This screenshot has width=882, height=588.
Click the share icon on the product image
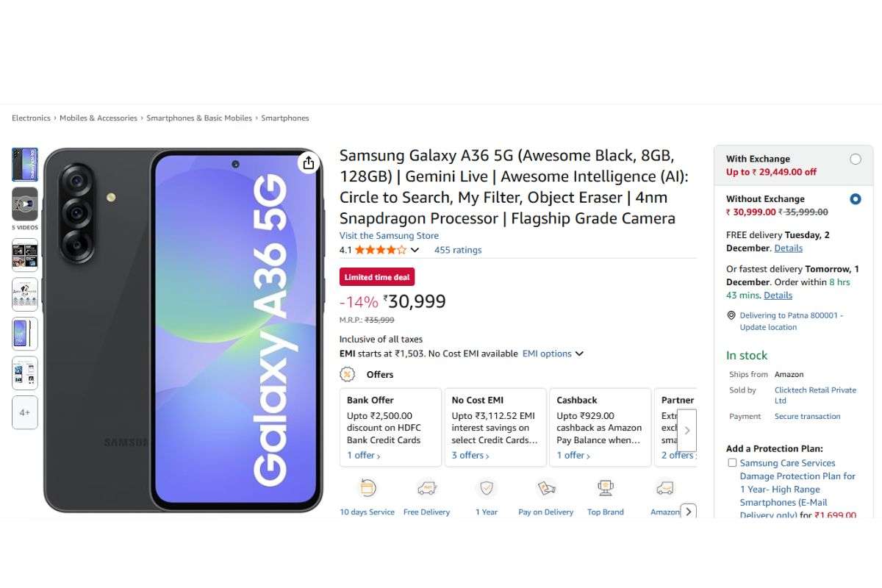(x=309, y=163)
